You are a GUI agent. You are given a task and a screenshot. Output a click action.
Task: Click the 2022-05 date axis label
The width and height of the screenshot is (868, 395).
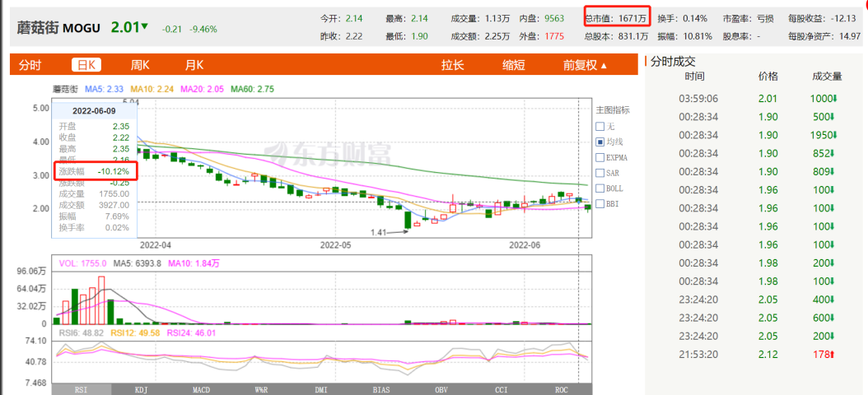coord(337,244)
